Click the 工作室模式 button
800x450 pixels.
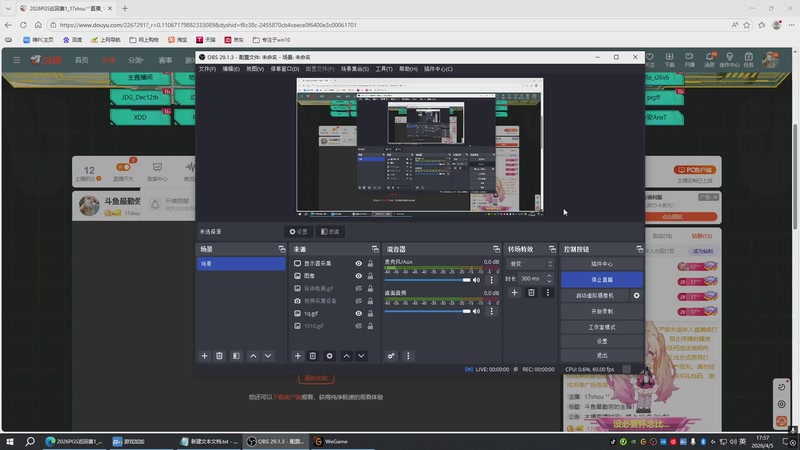pyautogui.click(x=602, y=327)
